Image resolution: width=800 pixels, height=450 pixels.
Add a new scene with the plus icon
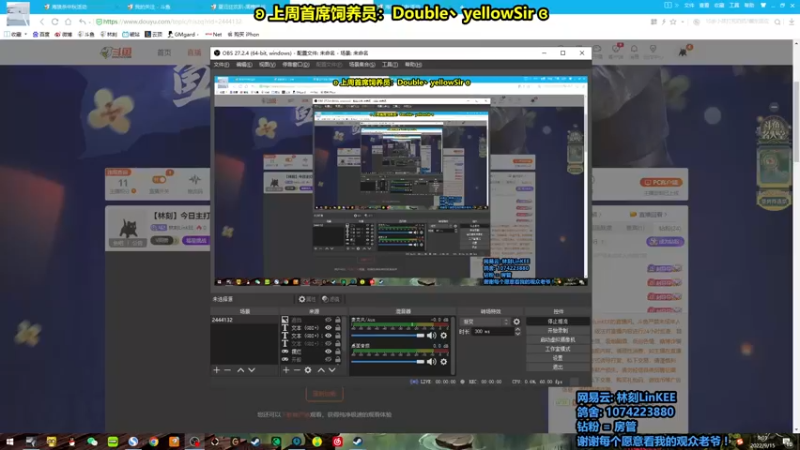216,370
